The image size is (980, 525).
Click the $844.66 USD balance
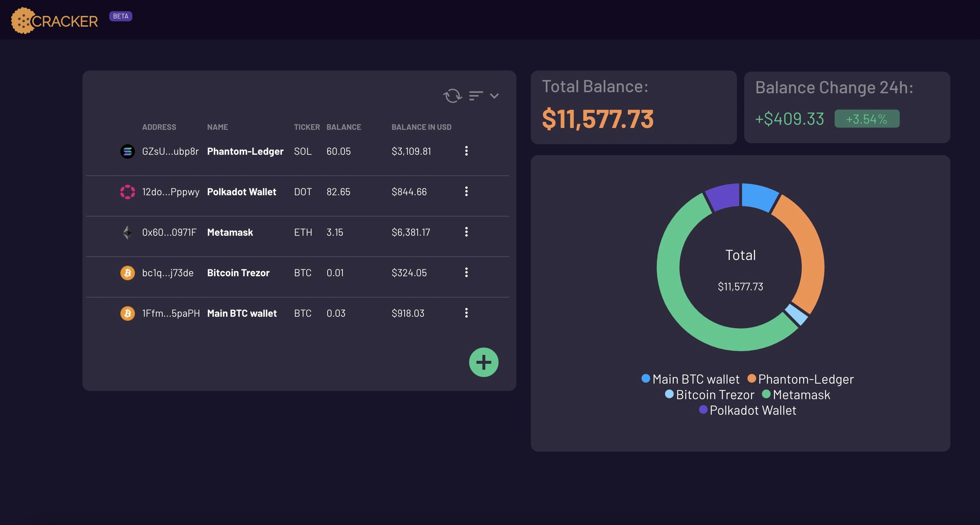coord(409,192)
